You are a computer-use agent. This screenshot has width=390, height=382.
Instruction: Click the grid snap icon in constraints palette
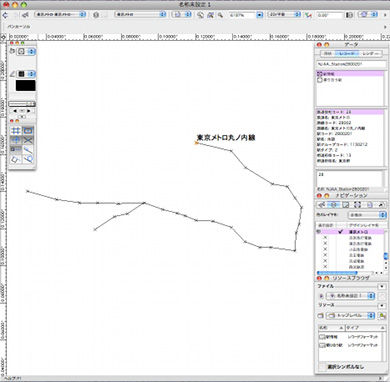16,131
